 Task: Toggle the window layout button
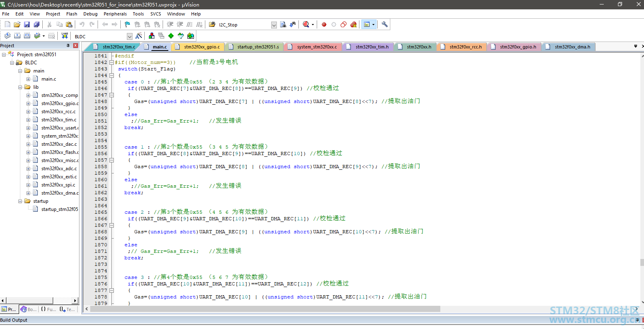point(367,24)
